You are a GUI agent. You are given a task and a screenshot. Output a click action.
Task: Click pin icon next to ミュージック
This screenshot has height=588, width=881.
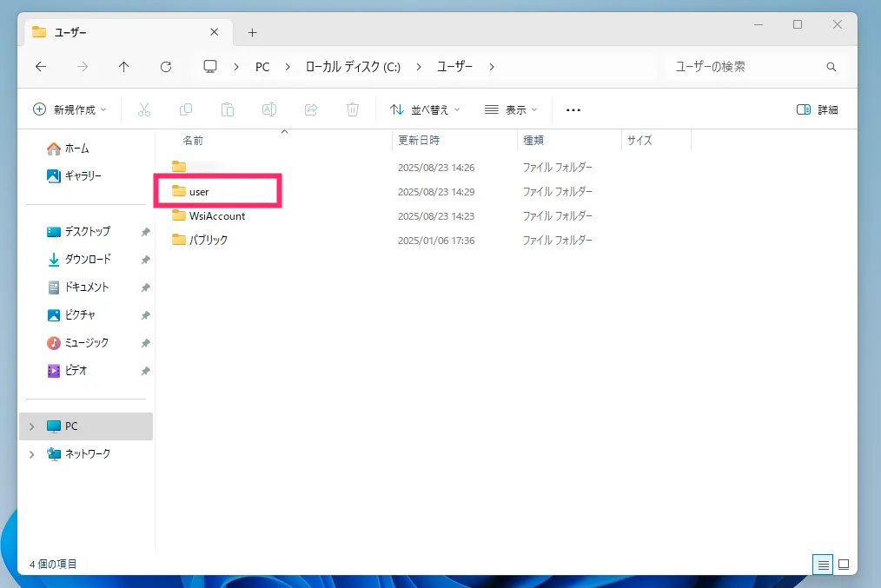[x=145, y=343]
